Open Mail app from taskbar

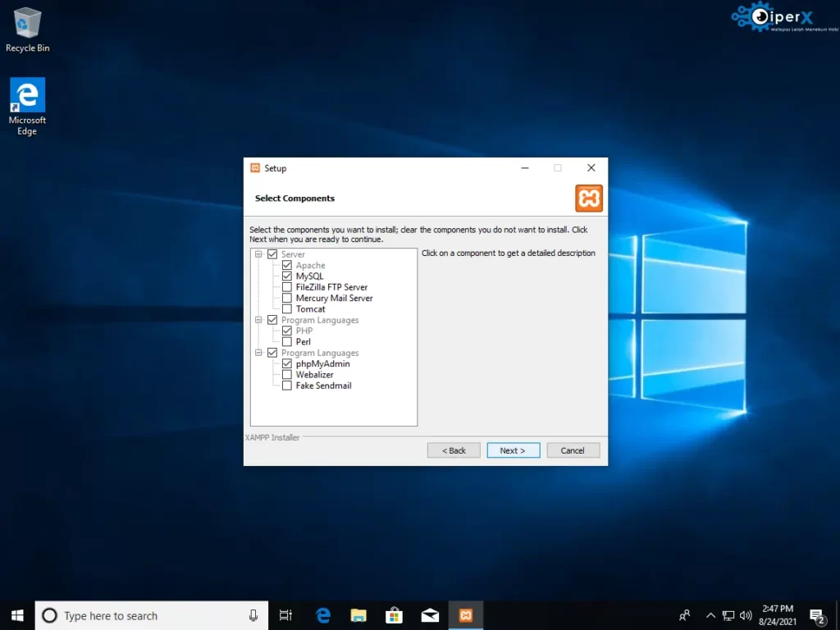(430, 615)
